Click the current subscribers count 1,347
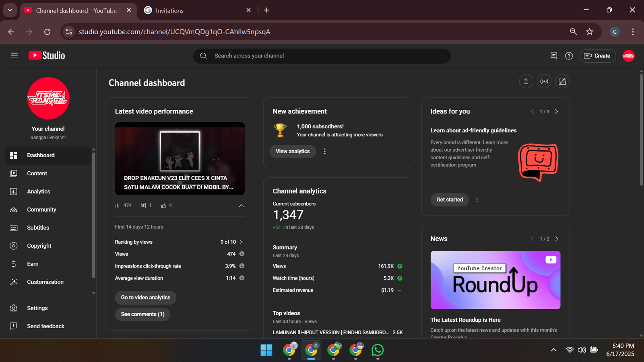 click(x=288, y=215)
